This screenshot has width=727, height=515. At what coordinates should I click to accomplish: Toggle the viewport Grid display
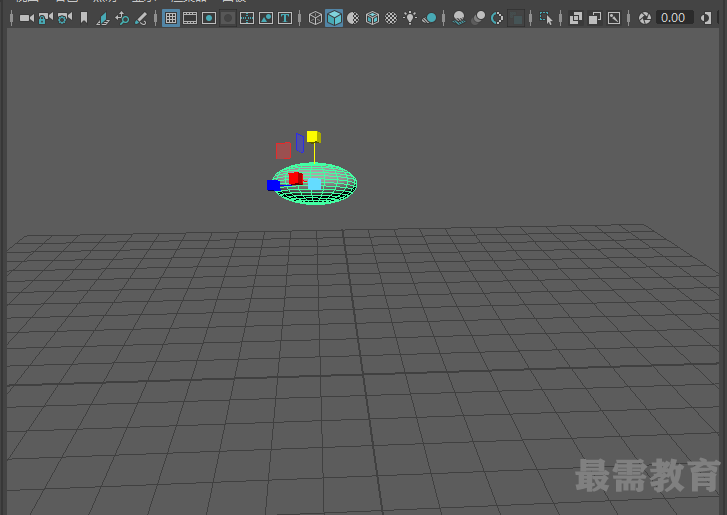(x=171, y=18)
